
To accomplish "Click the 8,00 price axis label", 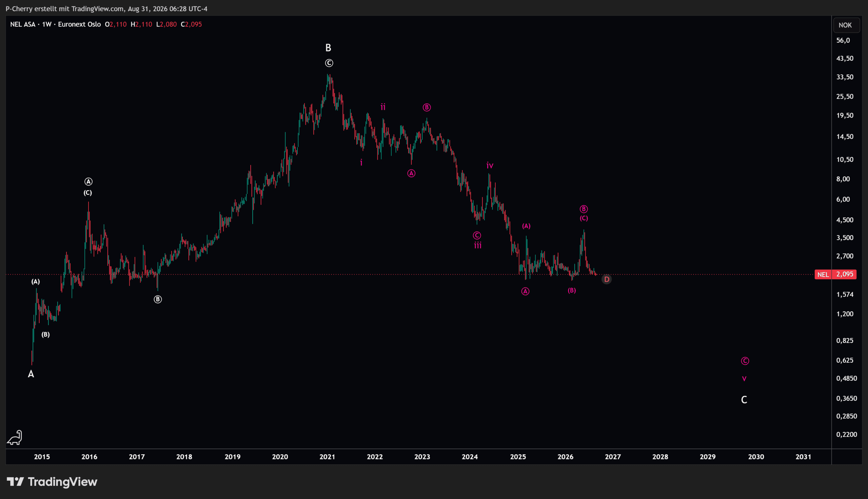I will (x=843, y=179).
